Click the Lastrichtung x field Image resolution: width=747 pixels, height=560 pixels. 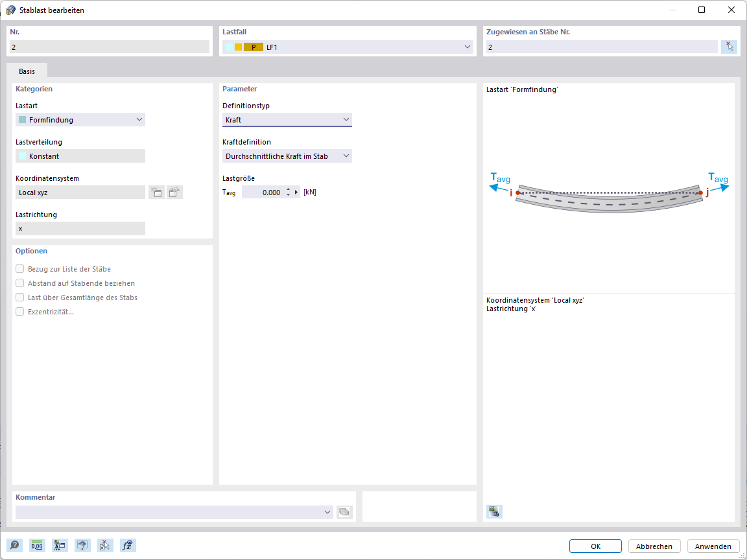coord(80,229)
